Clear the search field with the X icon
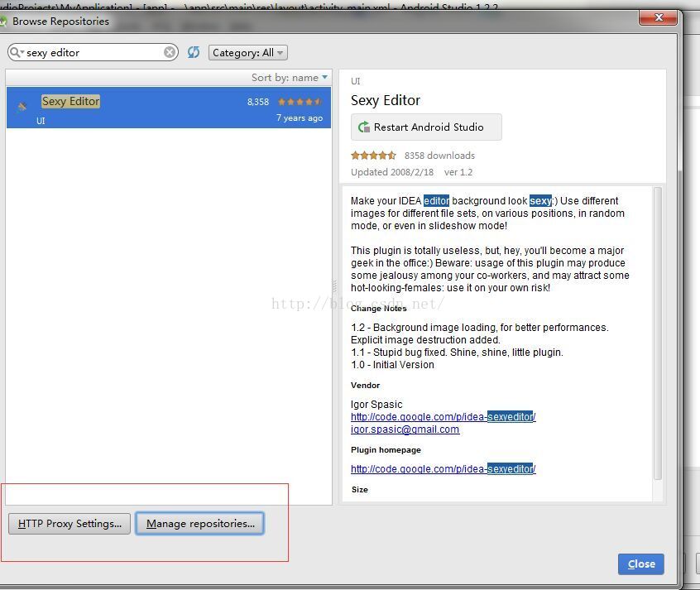The height and width of the screenshot is (590, 700). tap(169, 52)
